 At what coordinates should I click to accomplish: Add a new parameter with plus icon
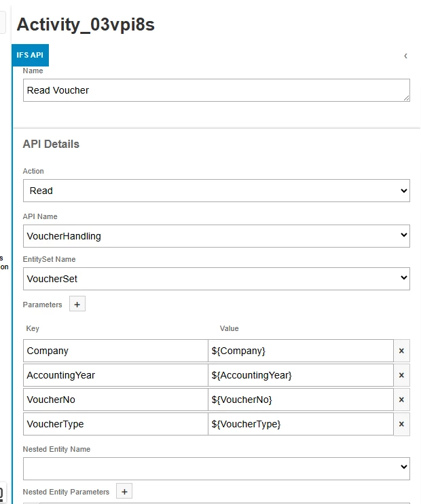[77, 305]
